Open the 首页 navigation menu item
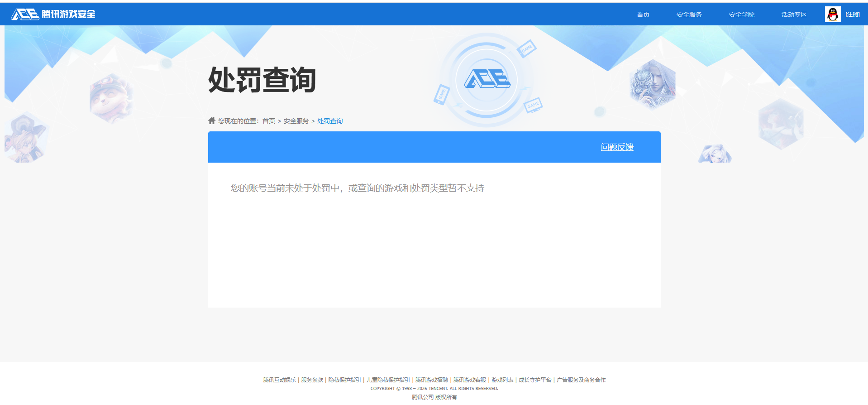Screen dimensions: 868x405 point(643,14)
